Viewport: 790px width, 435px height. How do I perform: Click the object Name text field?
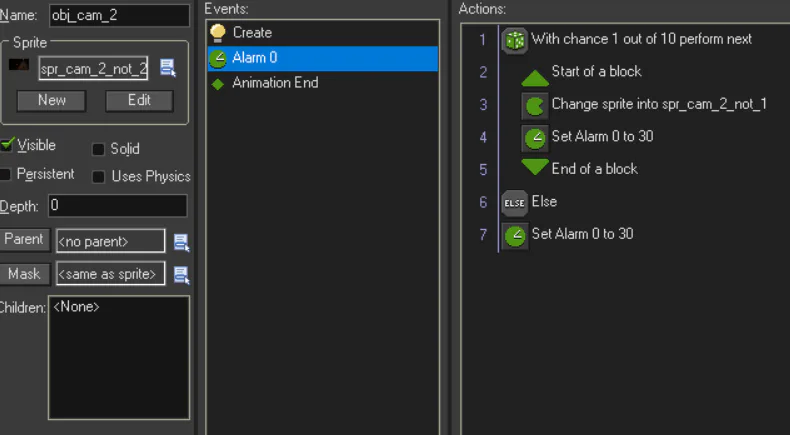coord(118,15)
